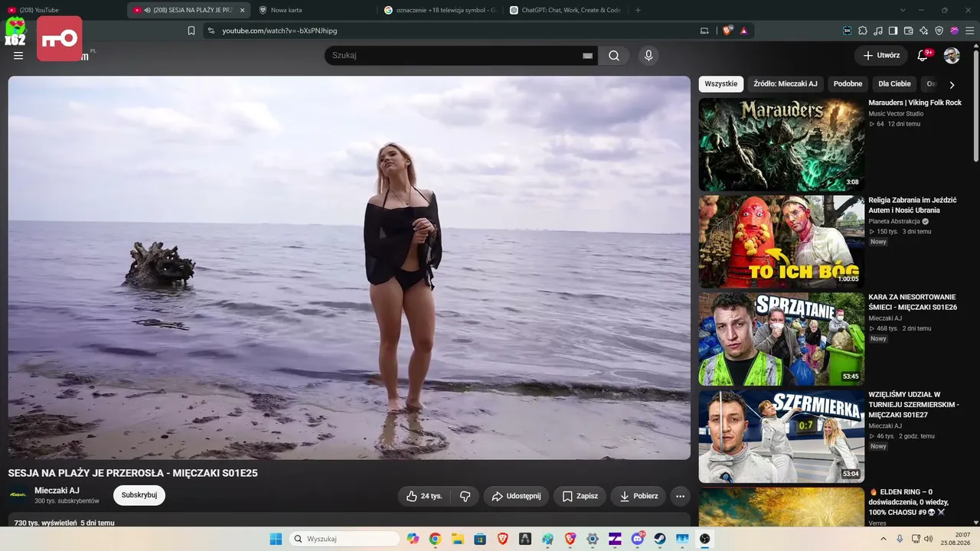Open File Explorer from the taskbar

coord(458,539)
